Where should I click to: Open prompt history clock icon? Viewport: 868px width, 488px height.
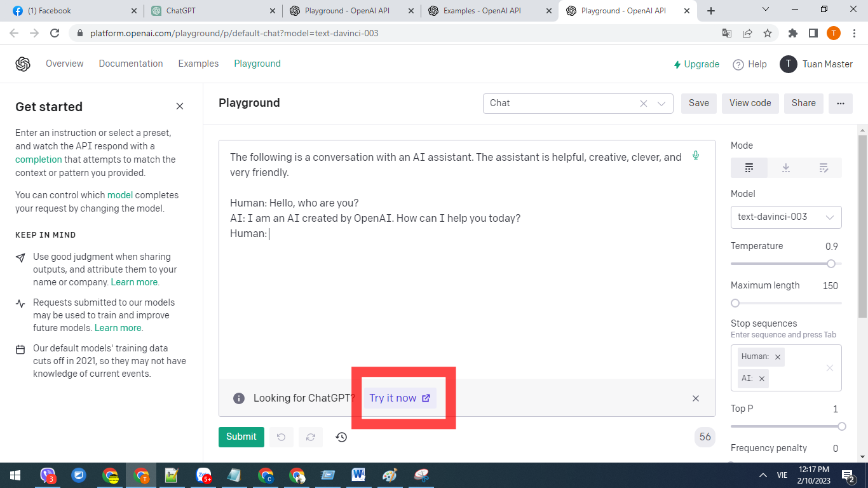(x=341, y=437)
